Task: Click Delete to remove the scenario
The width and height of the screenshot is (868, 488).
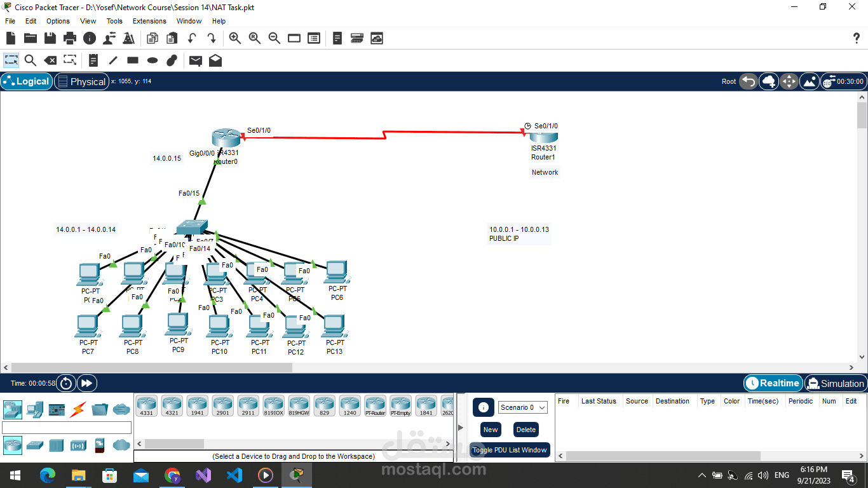Action: pos(526,430)
